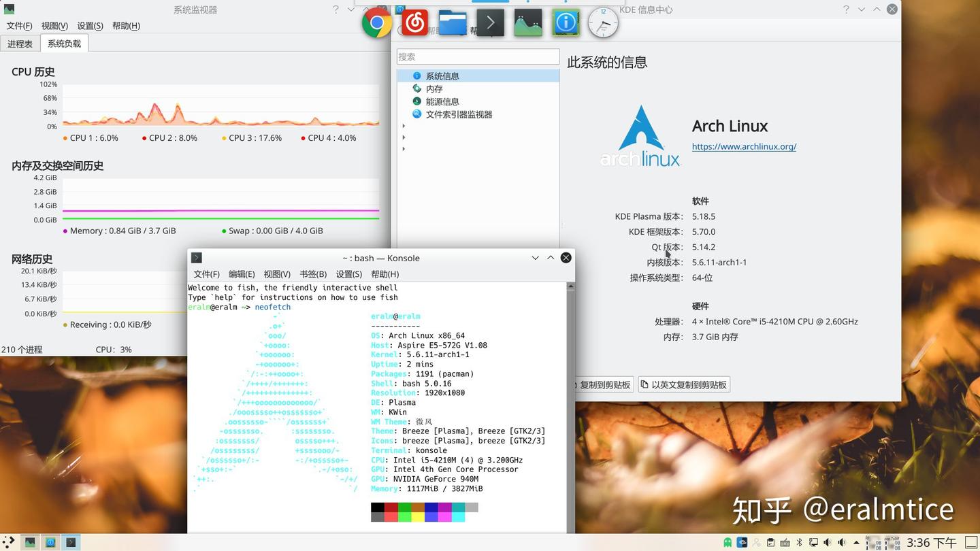This screenshot has height=551, width=980.
Task: Launch Google Chrome from the dock
Action: click(376, 22)
